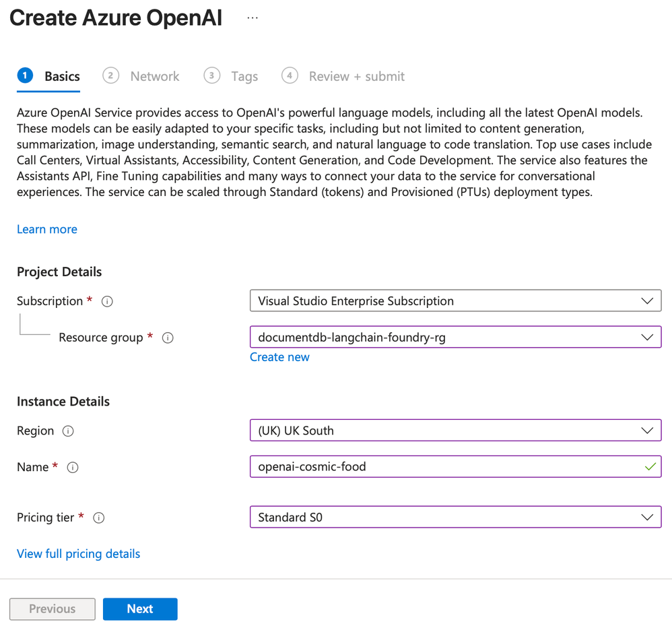This screenshot has height=628, width=672.
Task: Click the info icon next to Subscription
Action: [107, 301]
